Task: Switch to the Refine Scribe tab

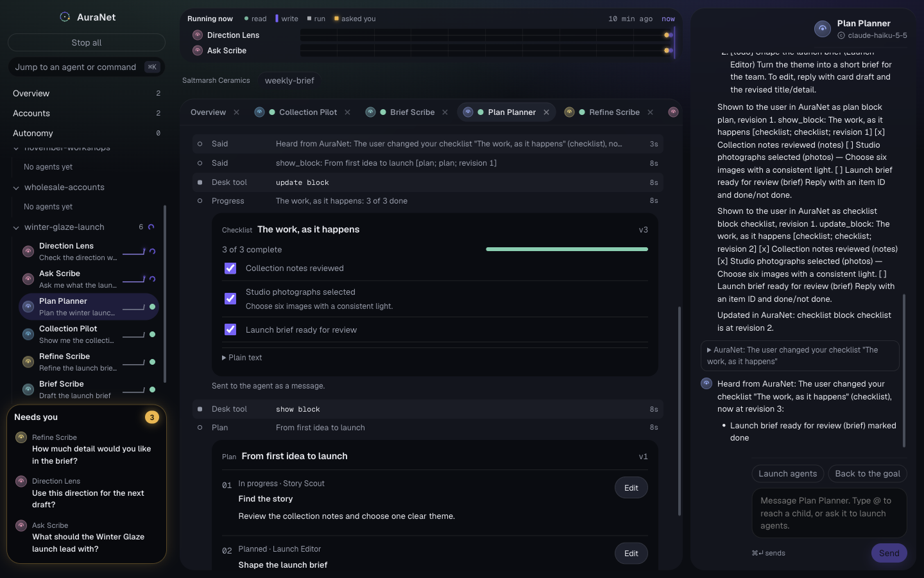Action: pos(614,112)
